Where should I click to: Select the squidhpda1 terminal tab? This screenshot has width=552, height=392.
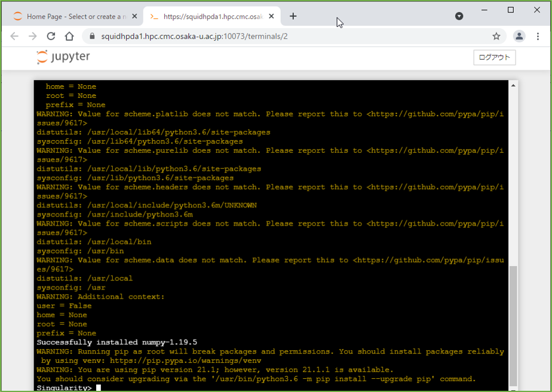tap(209, 17)
